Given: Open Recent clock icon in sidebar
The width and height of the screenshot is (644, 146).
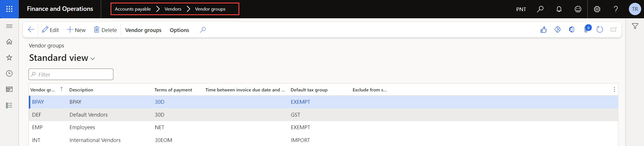Looking at the screenshot, I should (x=9, y=73).
